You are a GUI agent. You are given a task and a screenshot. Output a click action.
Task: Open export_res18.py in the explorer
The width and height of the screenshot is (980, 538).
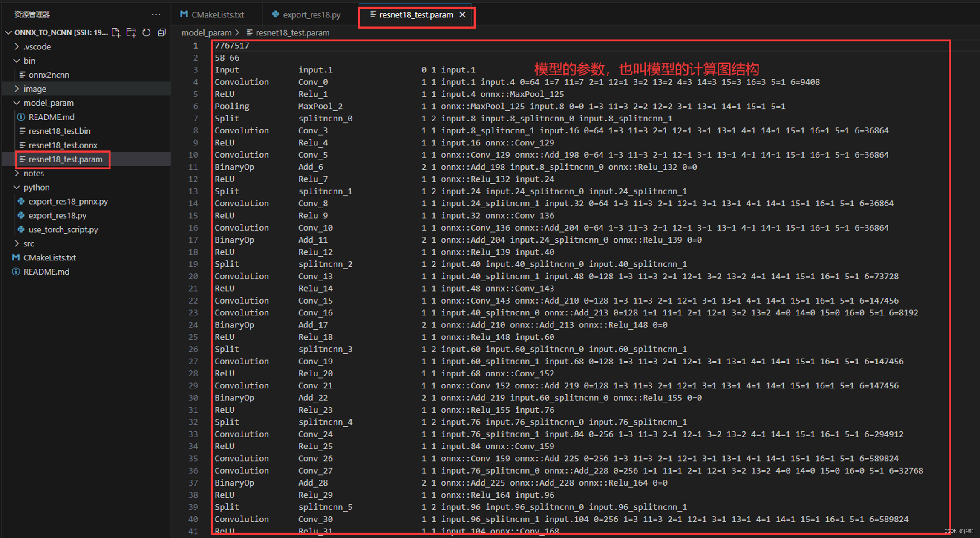[x=58, y=215]
